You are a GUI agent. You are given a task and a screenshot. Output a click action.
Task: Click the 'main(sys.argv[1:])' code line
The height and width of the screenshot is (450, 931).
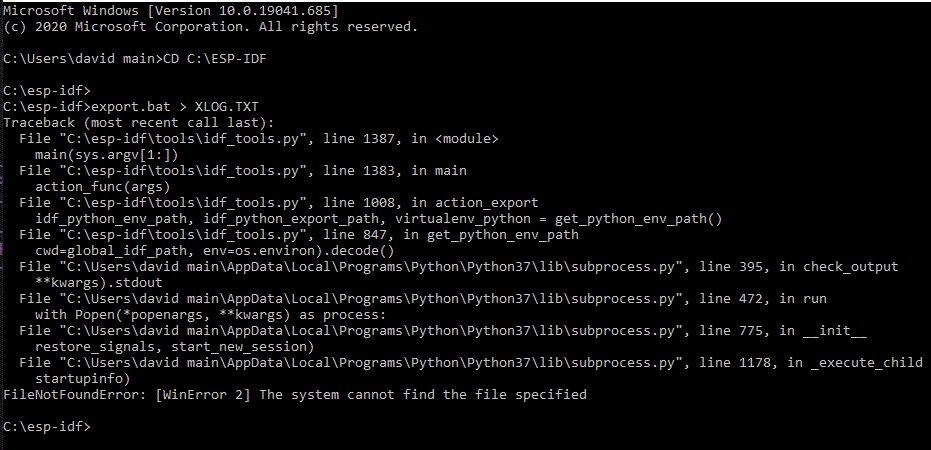click(107, 155)
